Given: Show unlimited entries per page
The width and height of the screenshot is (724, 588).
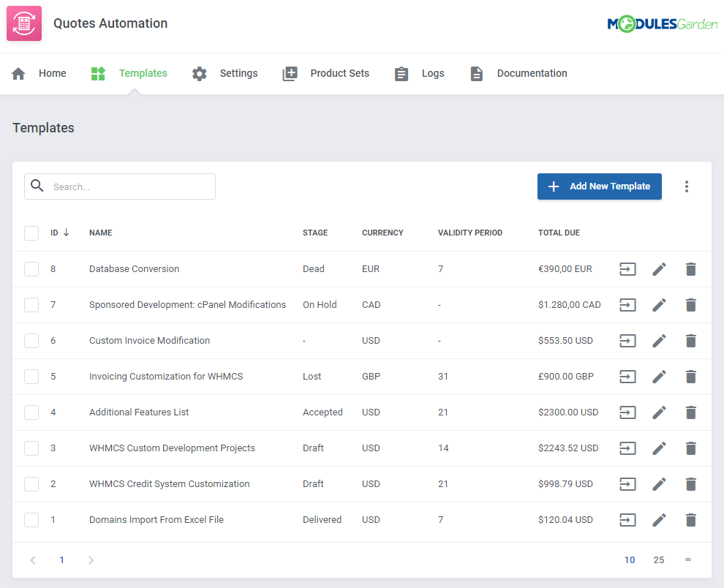Looking at the screenshot, I should click(688, 559).
